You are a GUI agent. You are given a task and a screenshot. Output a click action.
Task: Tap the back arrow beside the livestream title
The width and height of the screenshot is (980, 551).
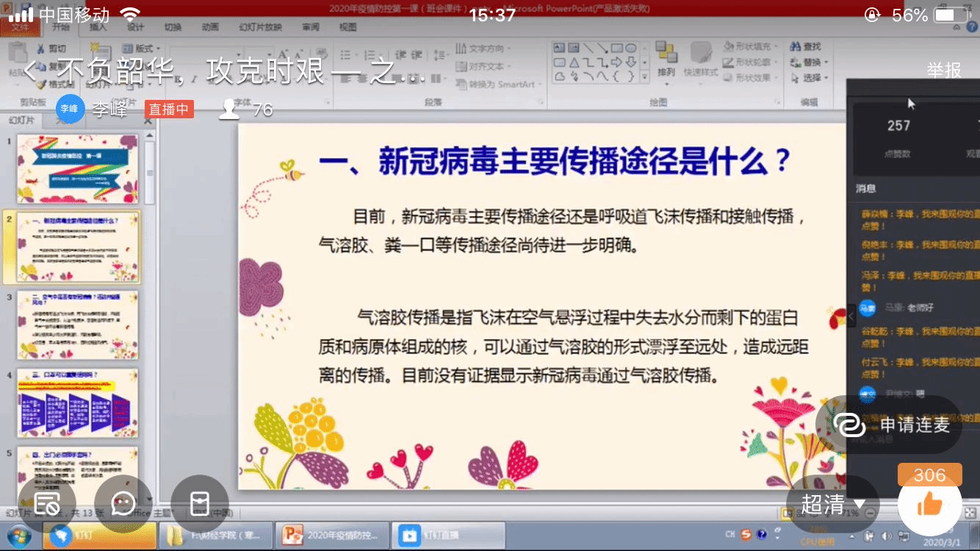coord(30,71)
